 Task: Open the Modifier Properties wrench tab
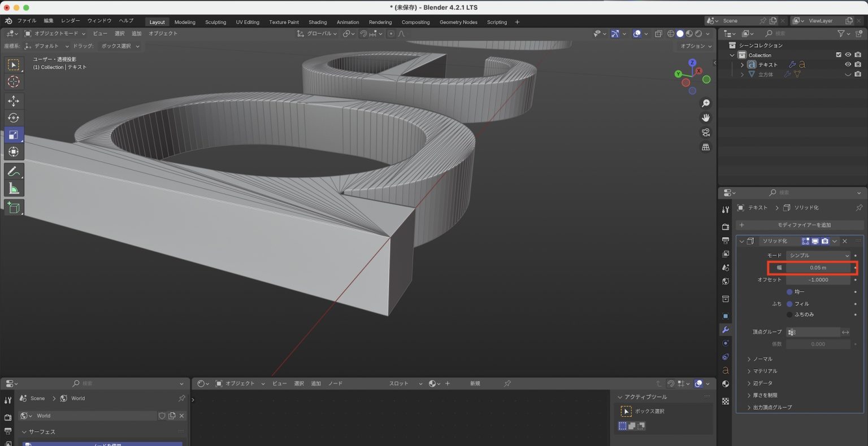tap(726, 330)
